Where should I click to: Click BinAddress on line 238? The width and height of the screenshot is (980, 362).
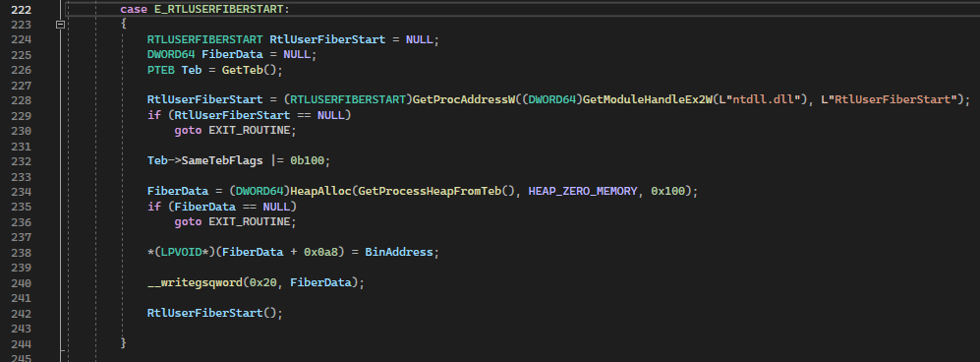[x=399, y=252]
